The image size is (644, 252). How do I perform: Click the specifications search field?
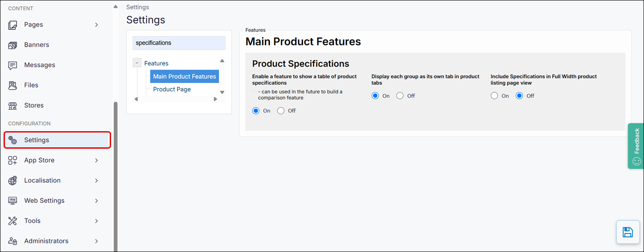point(179,43)
